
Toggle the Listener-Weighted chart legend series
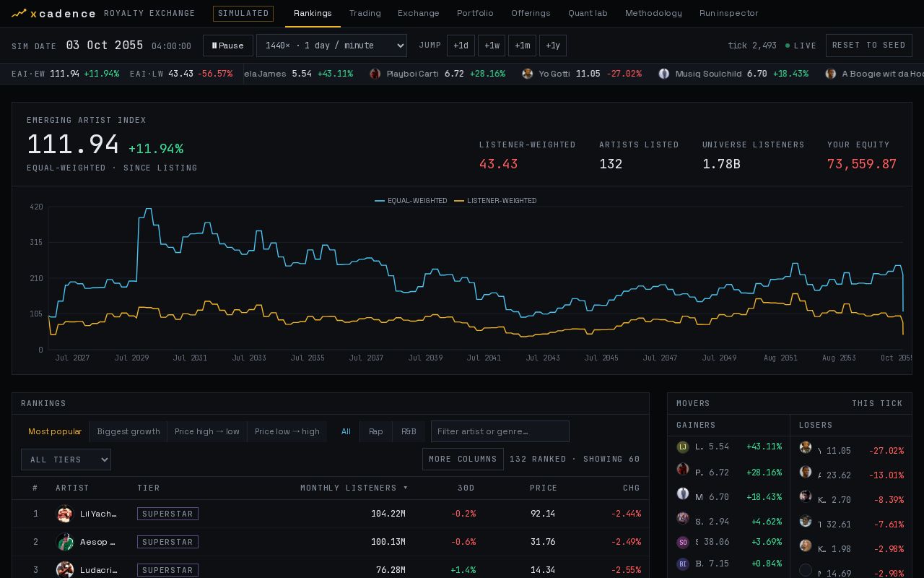tap(495, 201)
